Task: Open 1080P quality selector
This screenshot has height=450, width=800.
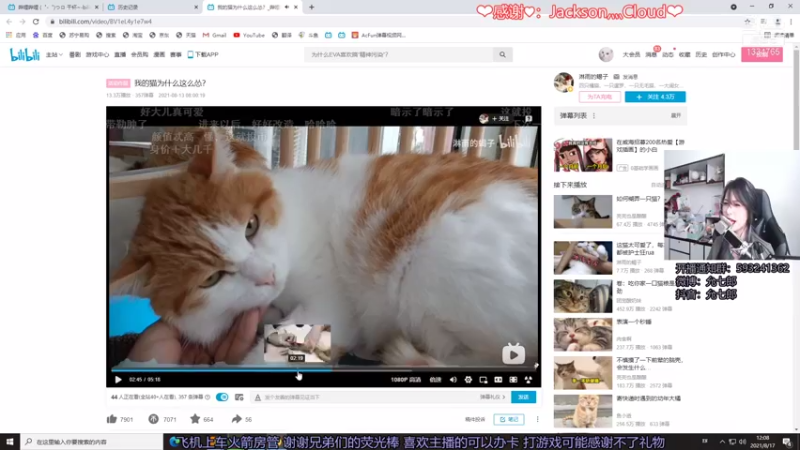Action: click(x=406, y=380)
